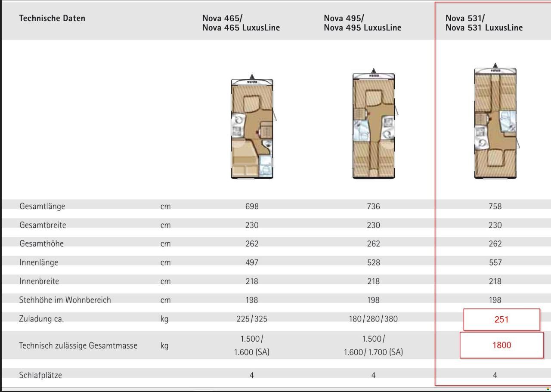The height and width of the screenshot is (392, 551).
Task: Click the Stehhöhe value 198 for Nova 465
Action: [252, 300]
